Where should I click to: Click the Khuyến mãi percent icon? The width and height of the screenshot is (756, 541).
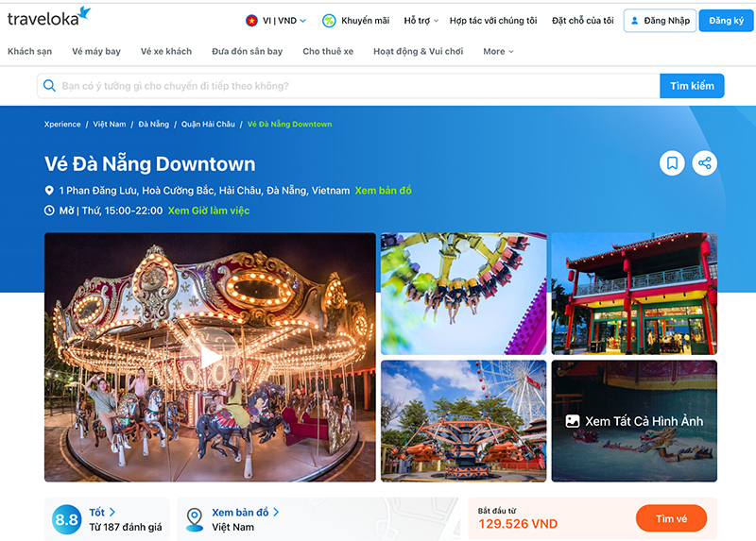pyautogui.click(x=329, y=21)
